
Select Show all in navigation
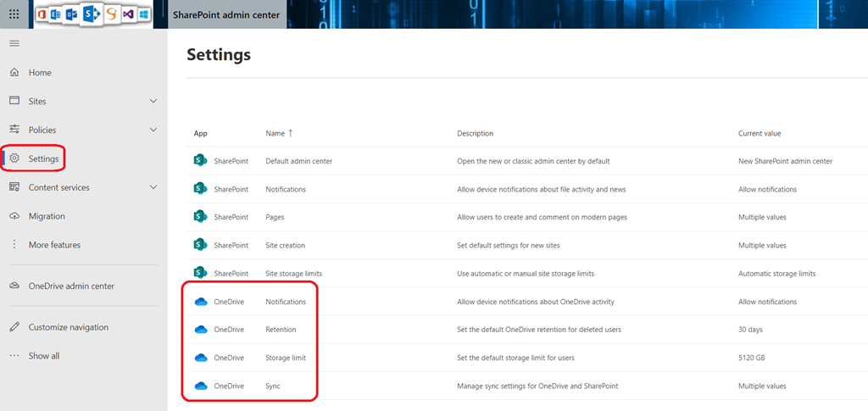pos(44,356)
